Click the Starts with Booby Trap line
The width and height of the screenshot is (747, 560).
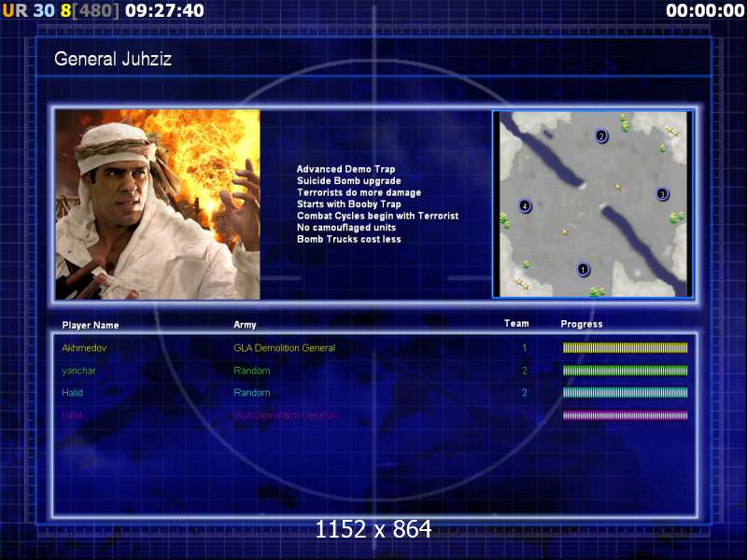point(348,204)
